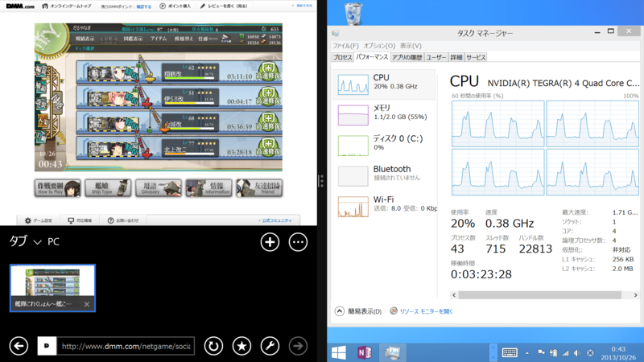Screen dimensions: 644x362
Task: Switch to the Services tab
Action: click(476, 57)
